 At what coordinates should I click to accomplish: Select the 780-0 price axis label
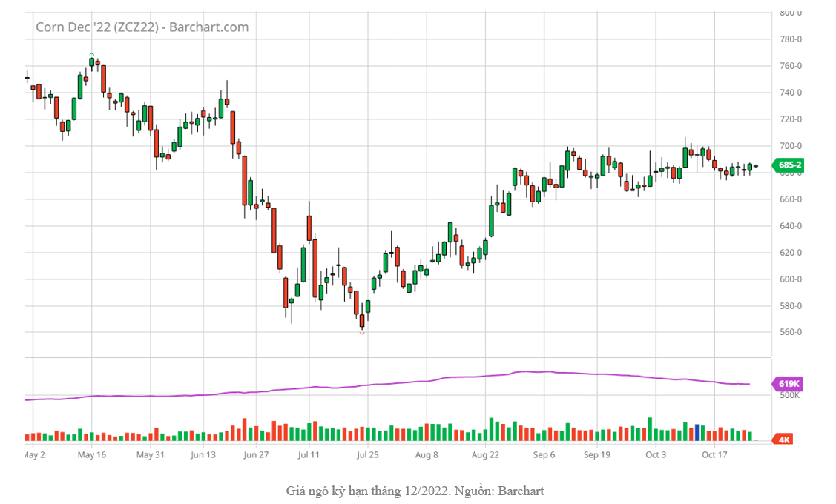click(x=790, y=39)
